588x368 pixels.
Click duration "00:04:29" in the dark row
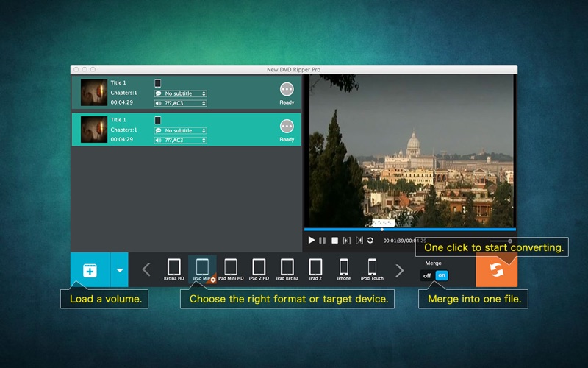(x=121, y=102)
